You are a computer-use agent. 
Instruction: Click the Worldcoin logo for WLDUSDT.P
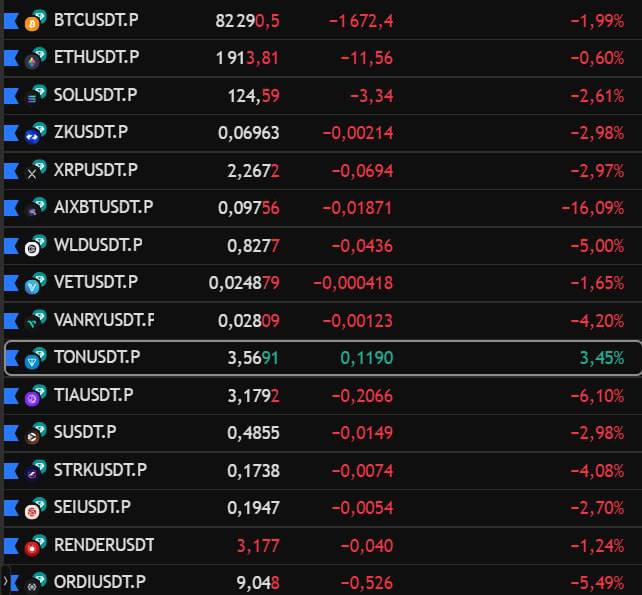[x=32, y=249]
